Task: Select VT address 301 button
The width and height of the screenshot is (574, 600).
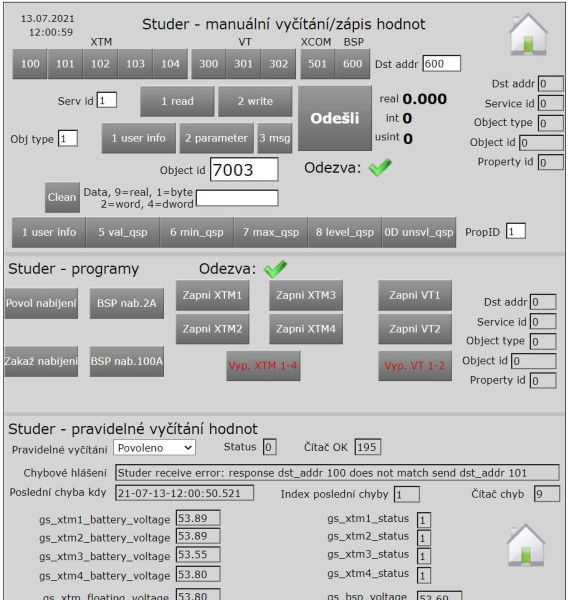Action: point(243,64)
